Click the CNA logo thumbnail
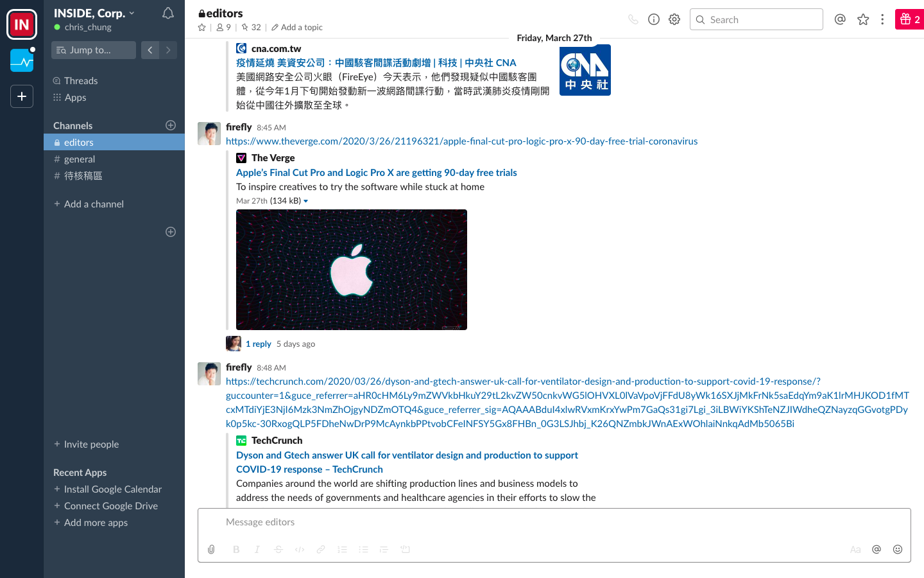This screenshot has width=924, height=578. 585,70
